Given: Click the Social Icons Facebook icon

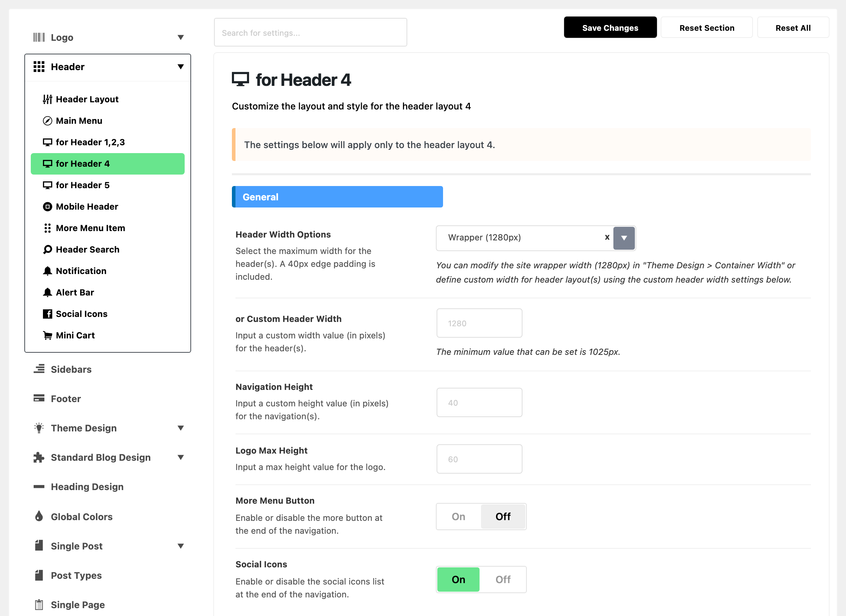Looking at the screenshot, I should point(47,314).
